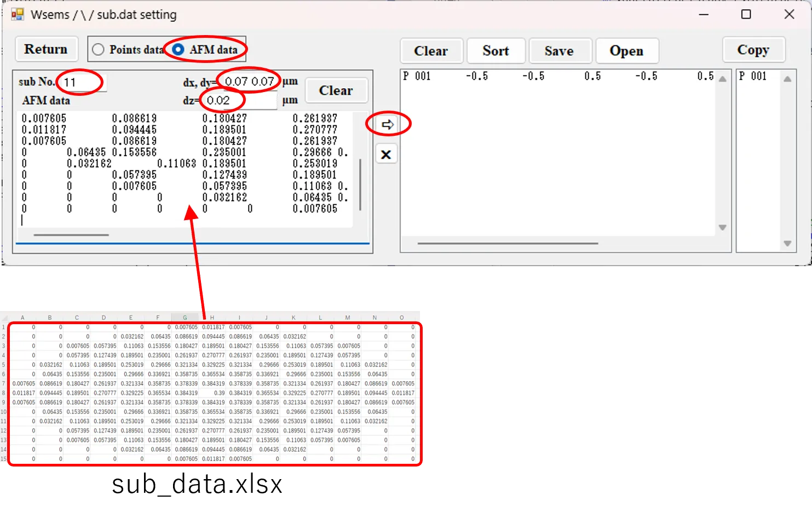Click the dx, dy input field
The height and width of the screenshot is (518, 812).
point(249,82)
